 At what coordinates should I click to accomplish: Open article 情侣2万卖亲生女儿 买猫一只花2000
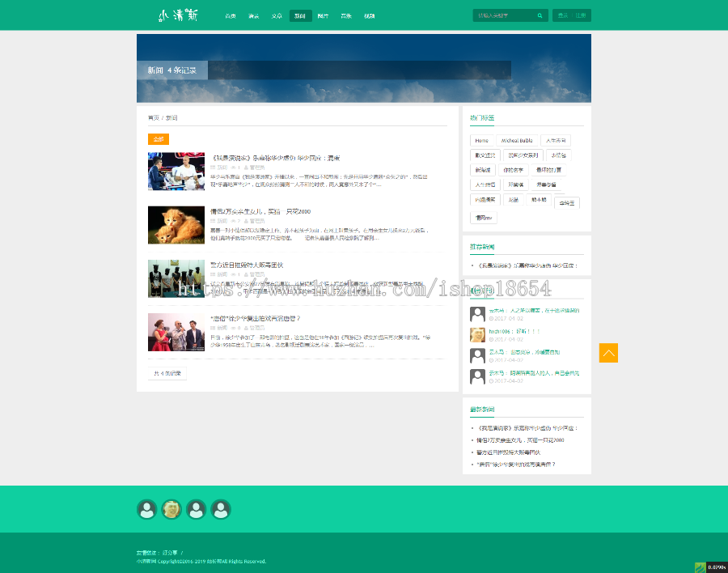point(260,211)
